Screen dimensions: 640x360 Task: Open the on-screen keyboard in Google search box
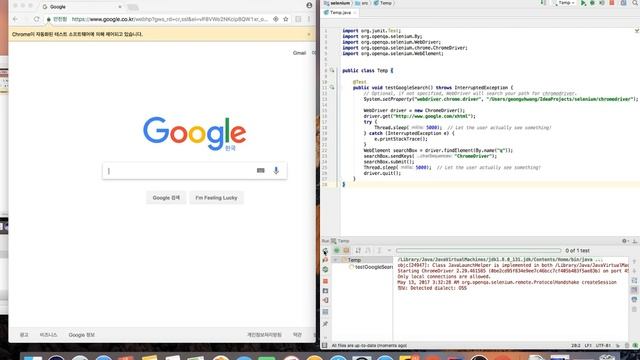pyautogui.click(x=260, y=170)
